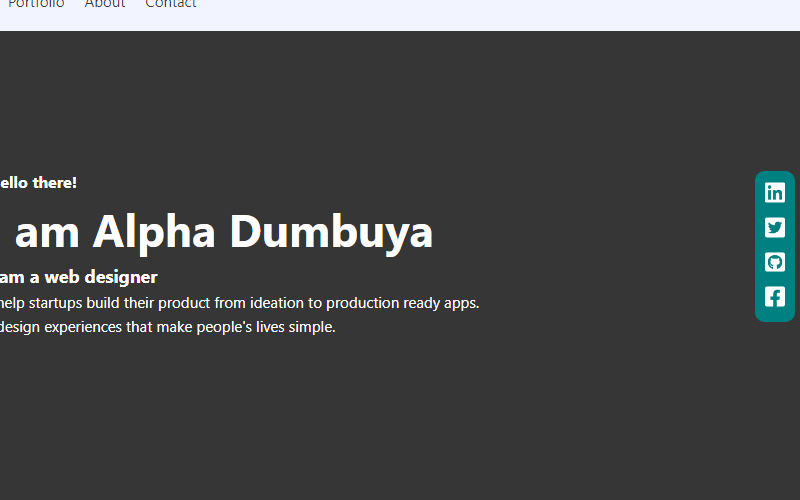Image resolution: width=800 pixels, height=500 pixels.
Task: Click the 'ello there!' greeting text
Action: tap(38, 183)
